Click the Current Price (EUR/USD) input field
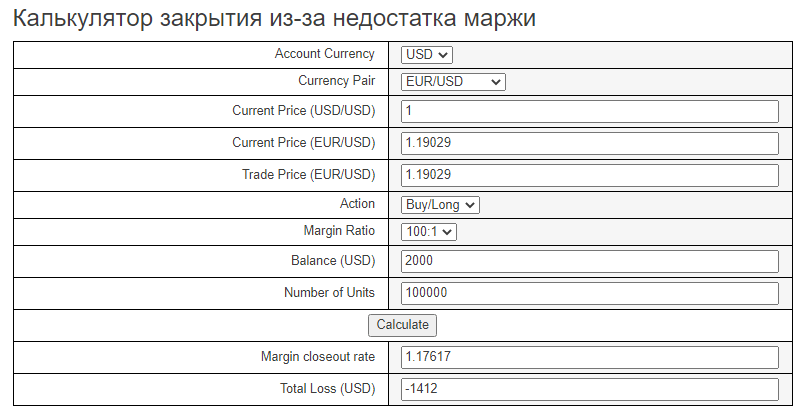This screenshot has height=411, width=798. pos(589,143)
